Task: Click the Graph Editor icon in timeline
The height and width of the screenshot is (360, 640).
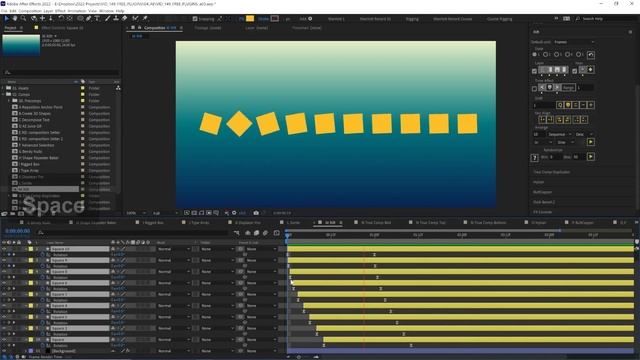Action: (x=276, y=233)
